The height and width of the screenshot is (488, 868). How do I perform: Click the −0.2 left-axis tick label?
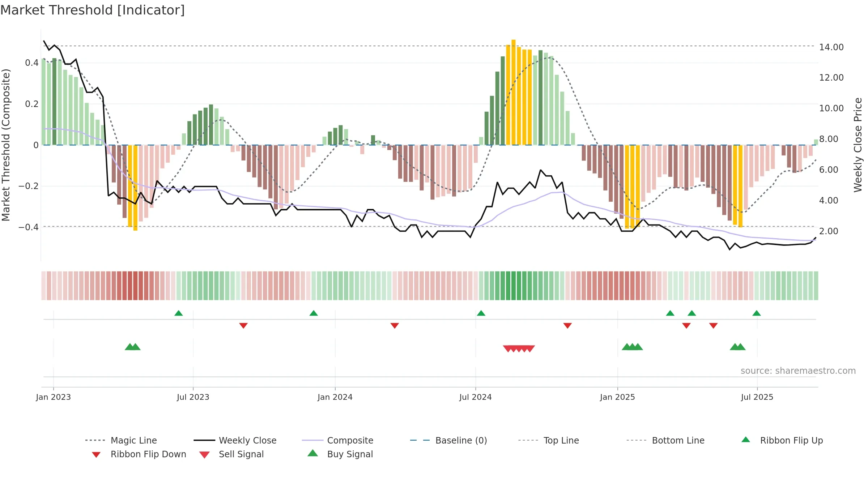click(x=29, y=186)
